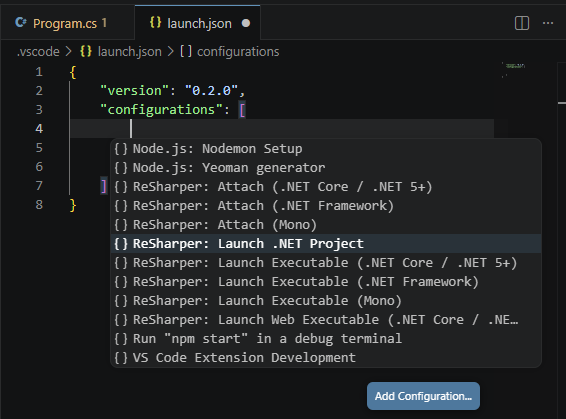Image resolution: width=566 pixels, height=419 pixels.
Task: Click the "0.2.0" string value
Action: click(211, 91)
